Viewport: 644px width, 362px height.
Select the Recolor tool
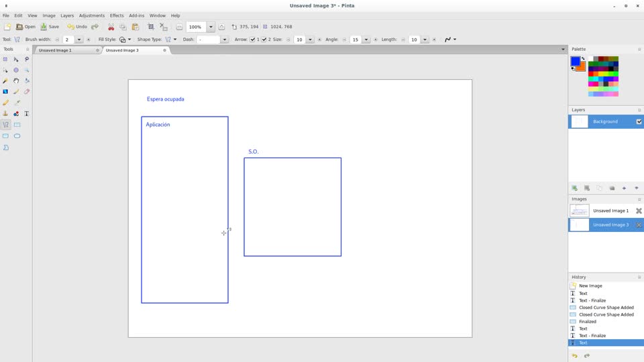click(x=16, y=114)
